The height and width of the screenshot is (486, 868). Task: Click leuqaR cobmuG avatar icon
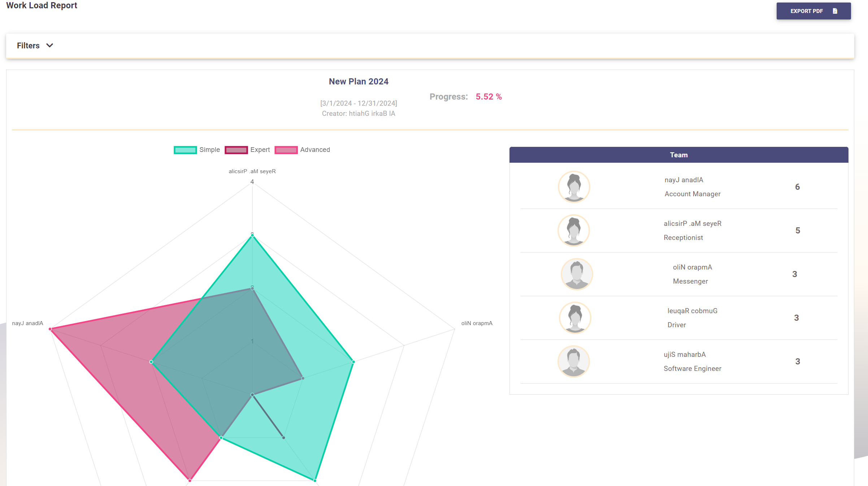(x=575, y=318)
